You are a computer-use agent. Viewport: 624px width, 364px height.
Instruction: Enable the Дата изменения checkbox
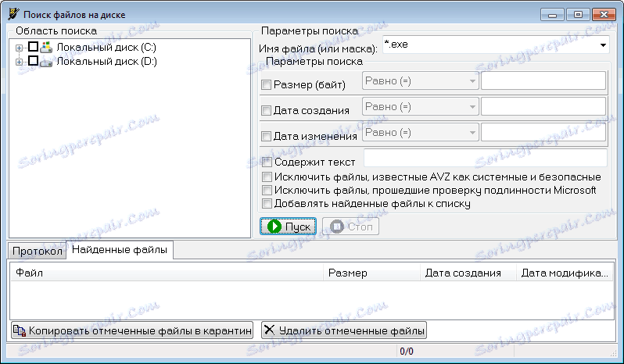266,136
